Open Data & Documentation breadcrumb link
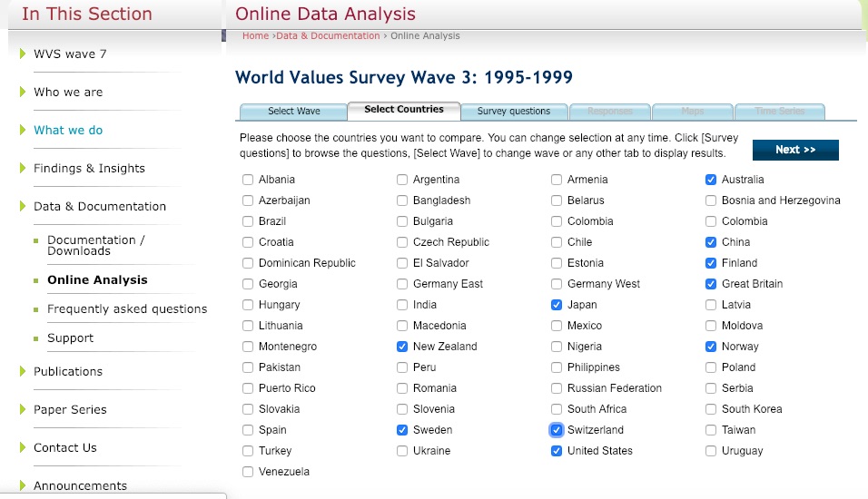Image resolution: width=868 pixels, height=499 pixels. [328, 36]
